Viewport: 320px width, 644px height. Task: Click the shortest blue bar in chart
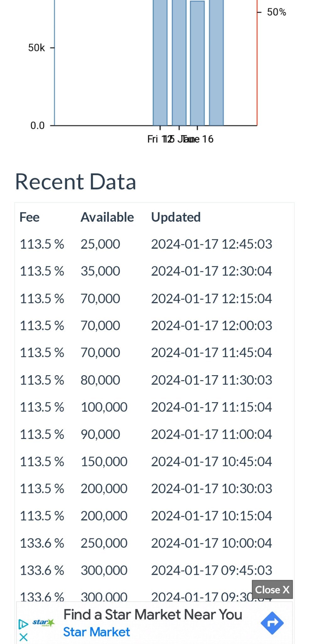pos(197,63)
